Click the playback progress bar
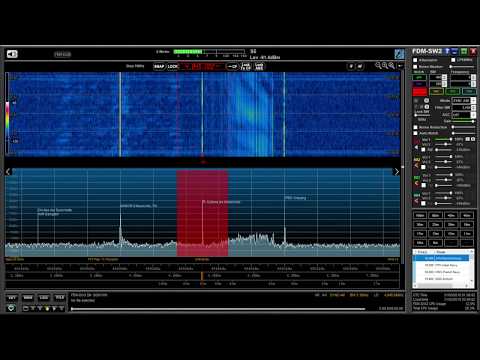The width and height of the screenshot is (480, 360). [x=218, y=309]
